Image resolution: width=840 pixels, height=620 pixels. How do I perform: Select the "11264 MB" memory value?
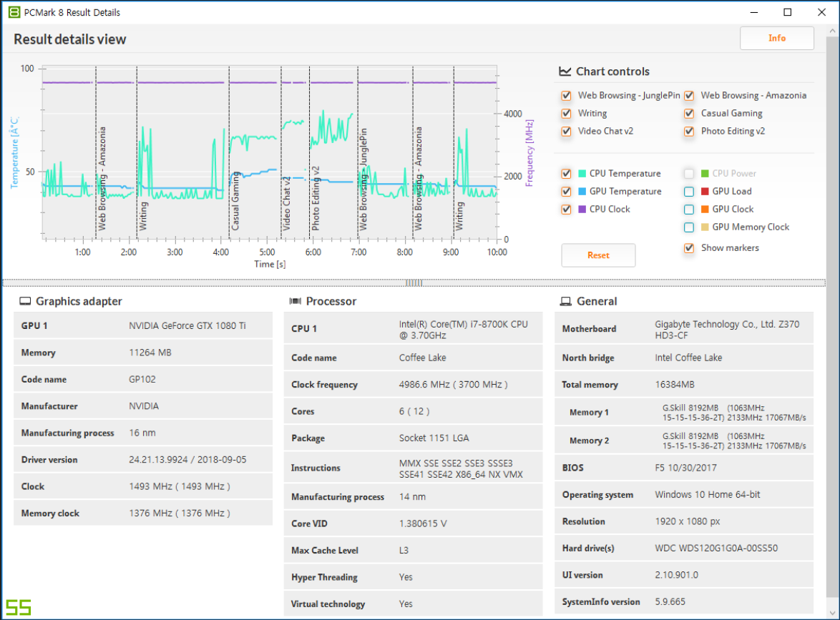click(150, 353)
